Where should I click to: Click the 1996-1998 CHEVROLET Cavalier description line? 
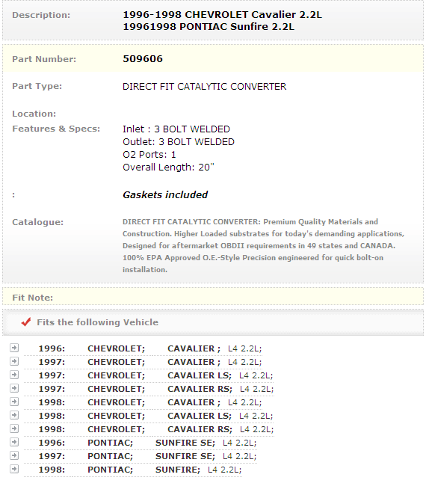pos(222,15)
